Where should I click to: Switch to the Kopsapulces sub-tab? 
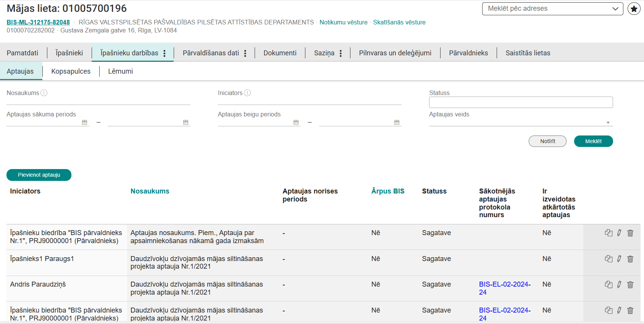71,71
